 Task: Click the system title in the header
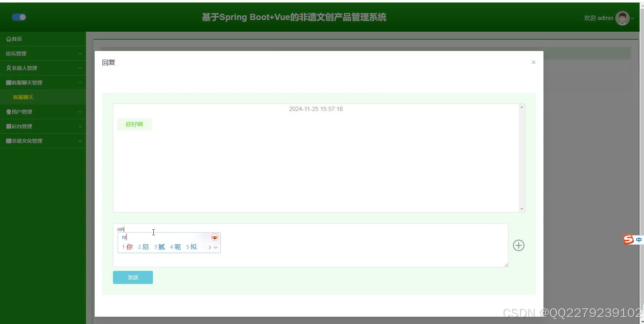(x=294, y=17)
